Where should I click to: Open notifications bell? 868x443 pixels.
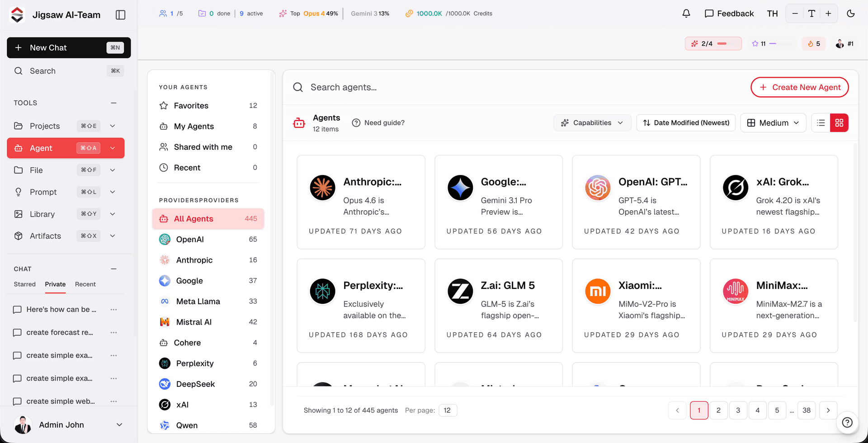[x=686, y=14]
